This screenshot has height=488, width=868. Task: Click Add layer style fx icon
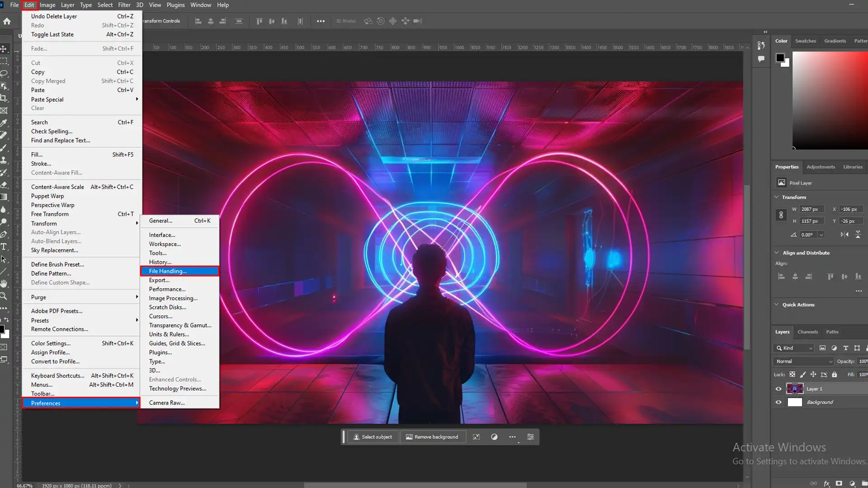[x=826, y=483]
